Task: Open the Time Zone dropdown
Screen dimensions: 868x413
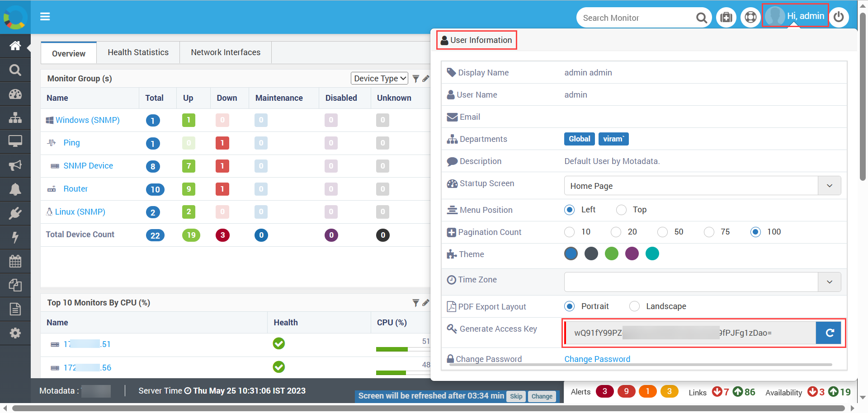Action: point(829,282)
